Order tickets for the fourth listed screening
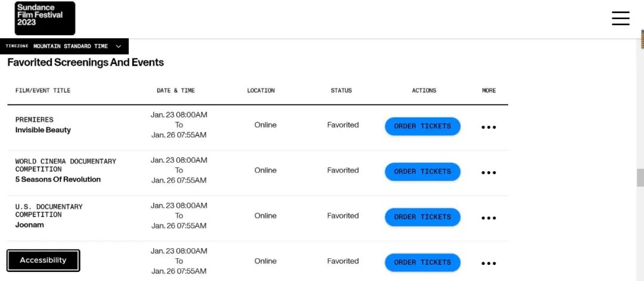644x281 pixels. pos(422,263)
